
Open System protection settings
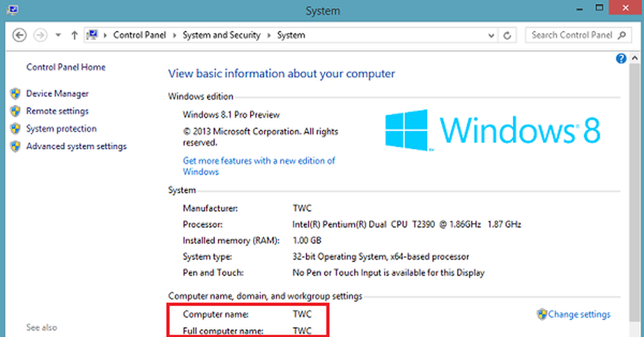61,128
